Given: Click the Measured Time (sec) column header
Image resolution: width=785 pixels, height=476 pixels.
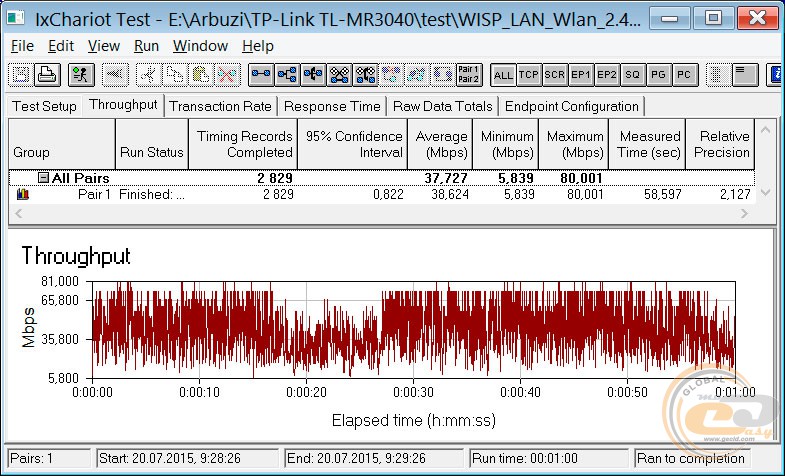Looking at the screenshot, I should coord(647,144).
